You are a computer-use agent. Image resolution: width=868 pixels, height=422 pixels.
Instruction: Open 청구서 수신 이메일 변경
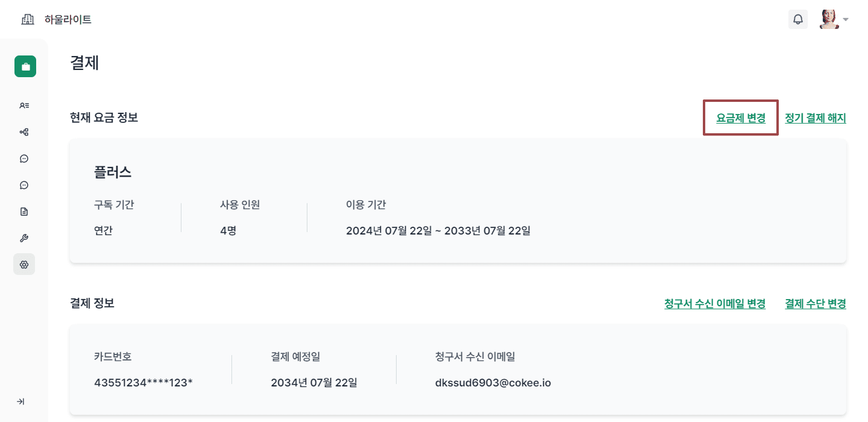pyautogui.click(x=714, y=304)
